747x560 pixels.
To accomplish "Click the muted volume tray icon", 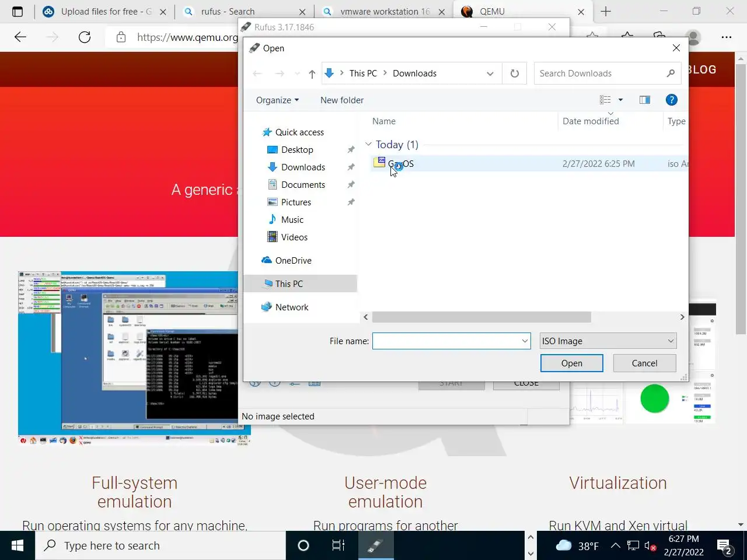I will pos(650,546).
